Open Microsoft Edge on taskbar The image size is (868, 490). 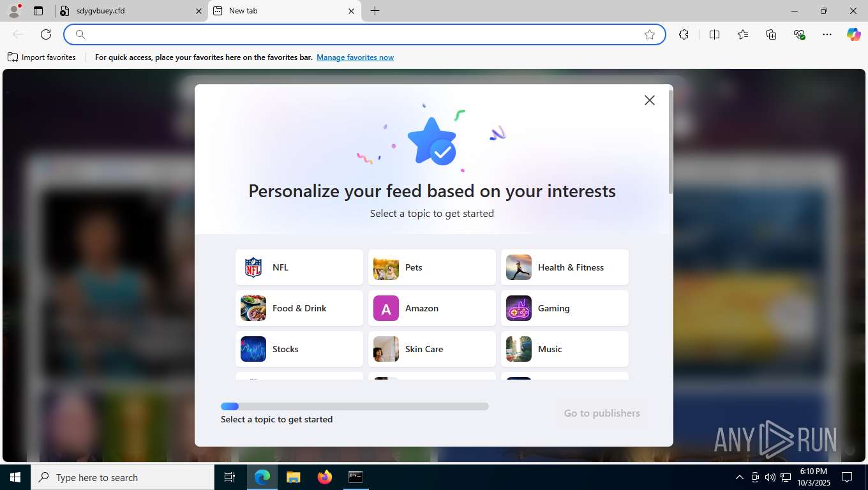pos(262,477)
